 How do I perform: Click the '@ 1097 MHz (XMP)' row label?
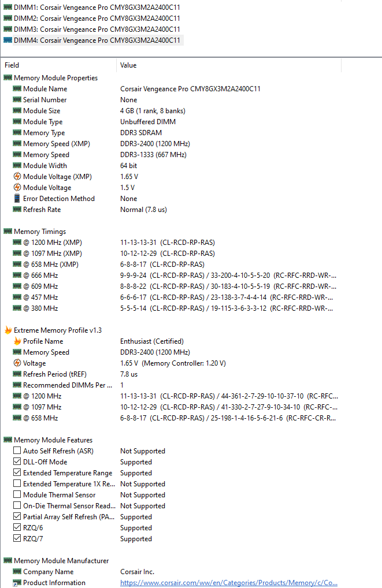pos(53,253)
